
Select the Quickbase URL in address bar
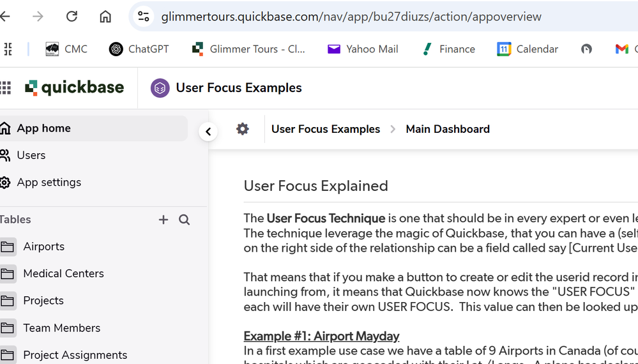tap(351, 17)
